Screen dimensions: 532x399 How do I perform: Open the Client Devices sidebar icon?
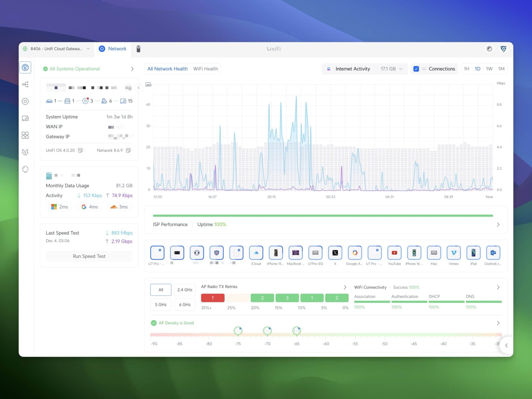25,118
